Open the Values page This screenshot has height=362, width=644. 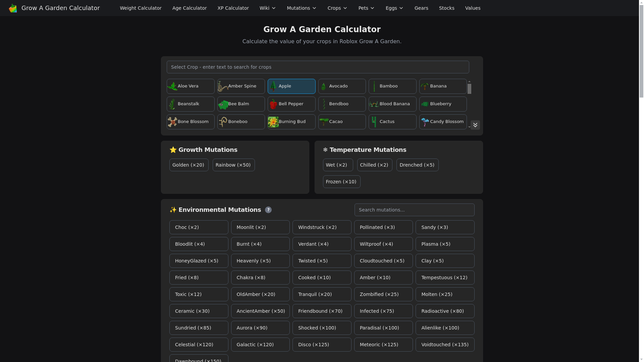[x=473, y=8]
